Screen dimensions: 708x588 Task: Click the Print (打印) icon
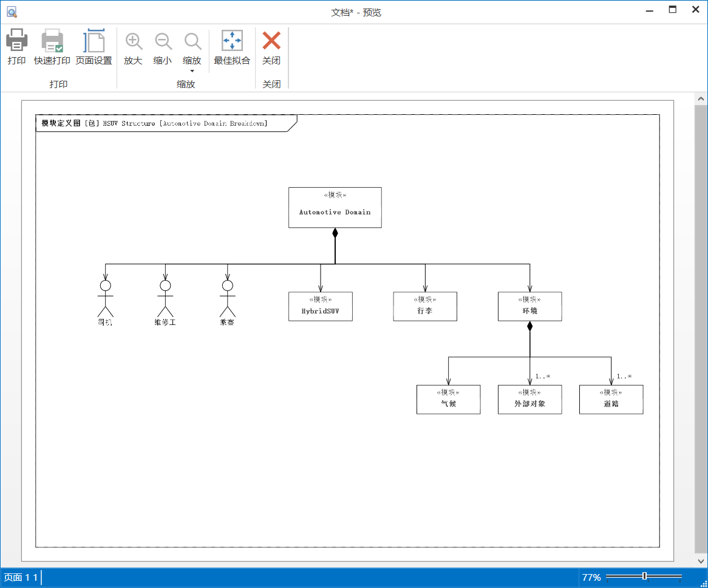click(x=17, y=40)
